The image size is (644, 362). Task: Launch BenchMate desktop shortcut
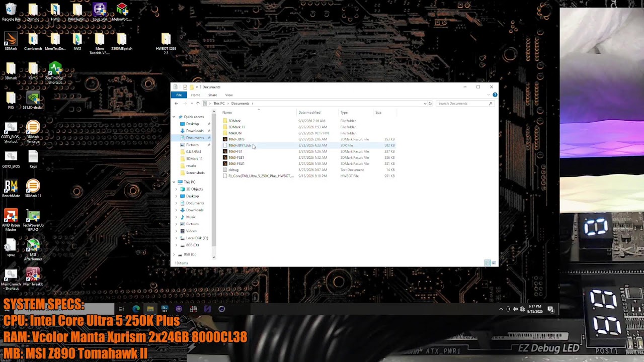point(11,189)
